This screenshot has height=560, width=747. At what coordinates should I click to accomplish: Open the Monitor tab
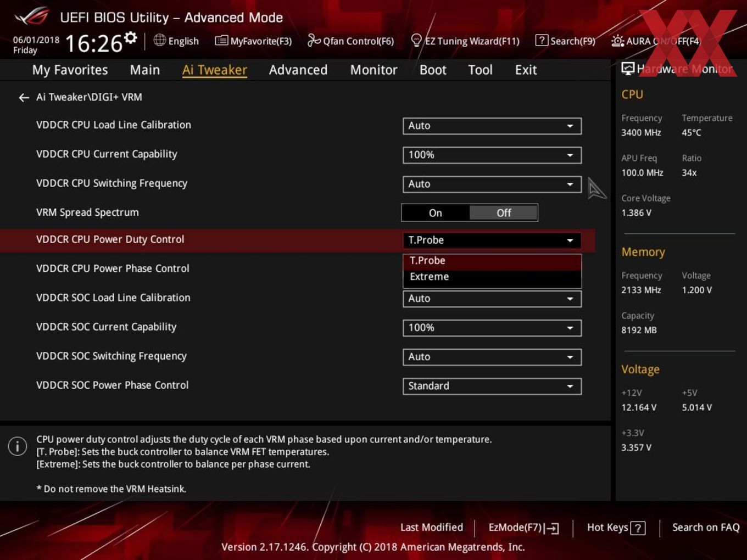(374, 70)
